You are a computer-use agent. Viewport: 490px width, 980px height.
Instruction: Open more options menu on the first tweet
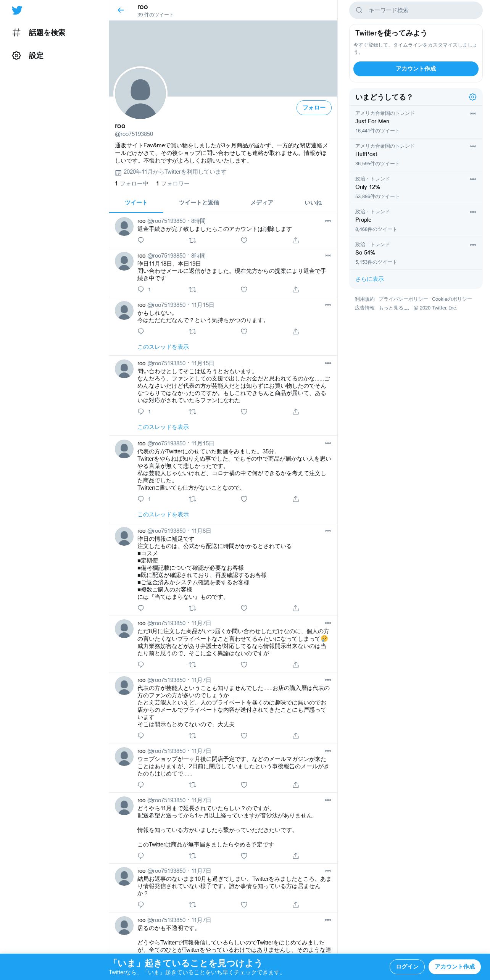pyautogui.click(x=328, y=221)
